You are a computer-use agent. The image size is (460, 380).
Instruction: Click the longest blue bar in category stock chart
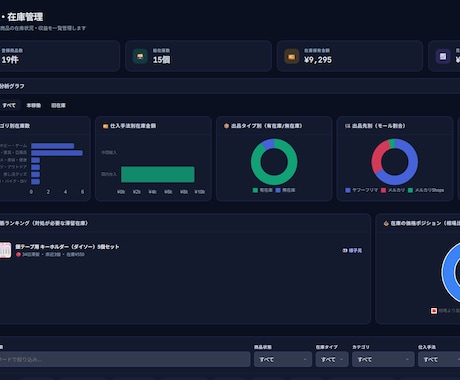click(x=57, y=153)
